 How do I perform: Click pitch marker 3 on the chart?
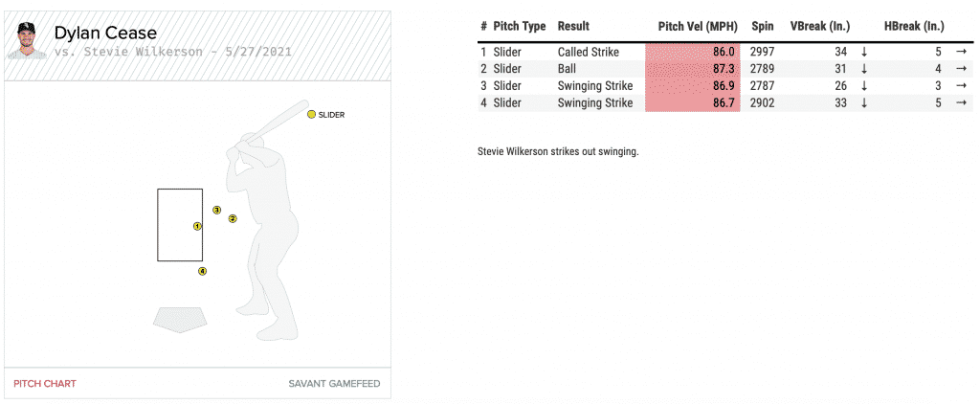point(217,210)
